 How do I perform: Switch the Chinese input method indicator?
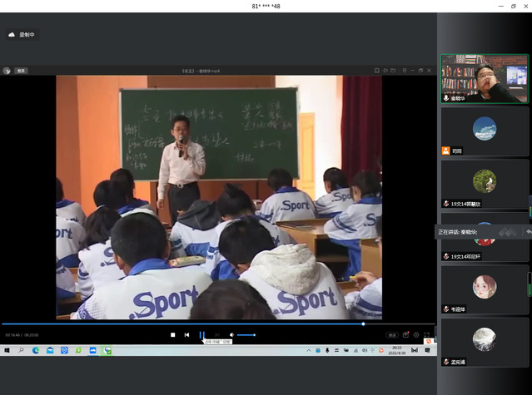click(372, 350)
